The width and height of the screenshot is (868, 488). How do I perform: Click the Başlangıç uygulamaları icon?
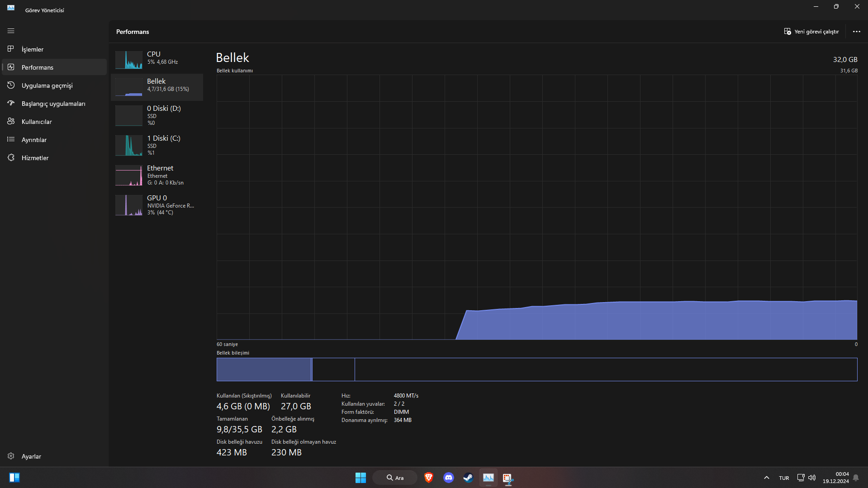pyautogui.click(x=11, y=103)
